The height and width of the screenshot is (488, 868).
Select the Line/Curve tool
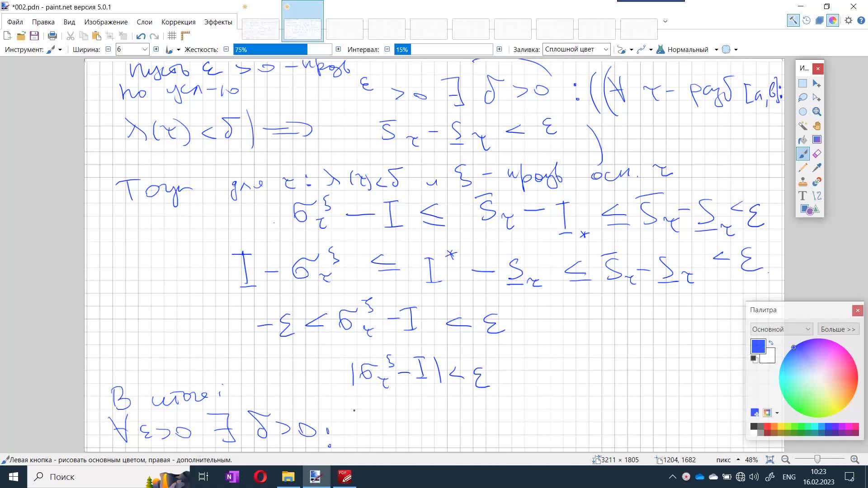816,196
